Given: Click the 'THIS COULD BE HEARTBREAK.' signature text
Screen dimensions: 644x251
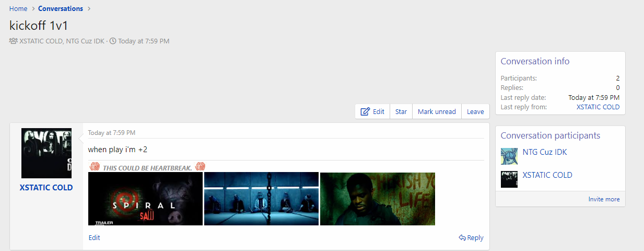Looking at the screenshot, I should pos(147,168).
